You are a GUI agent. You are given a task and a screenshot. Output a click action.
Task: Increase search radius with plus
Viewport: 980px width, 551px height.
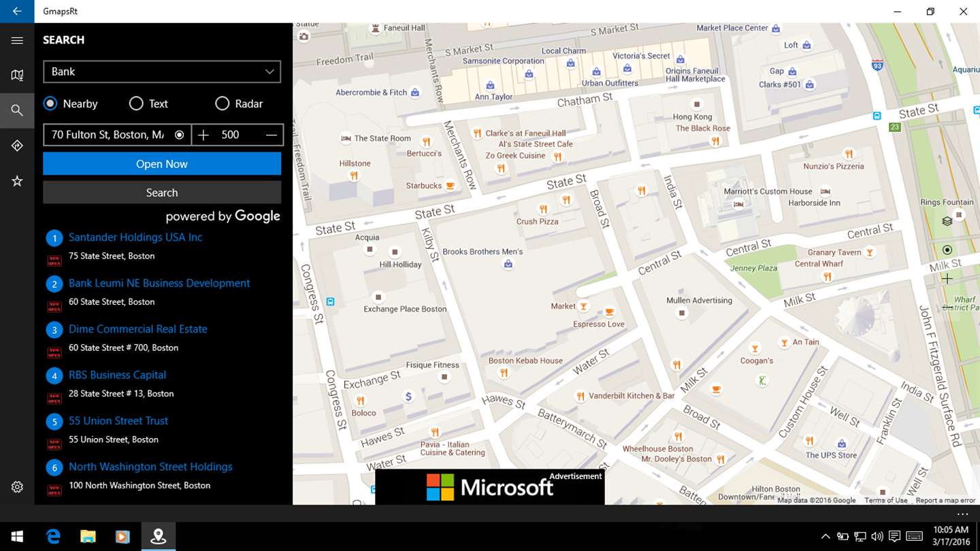[203, 135]
